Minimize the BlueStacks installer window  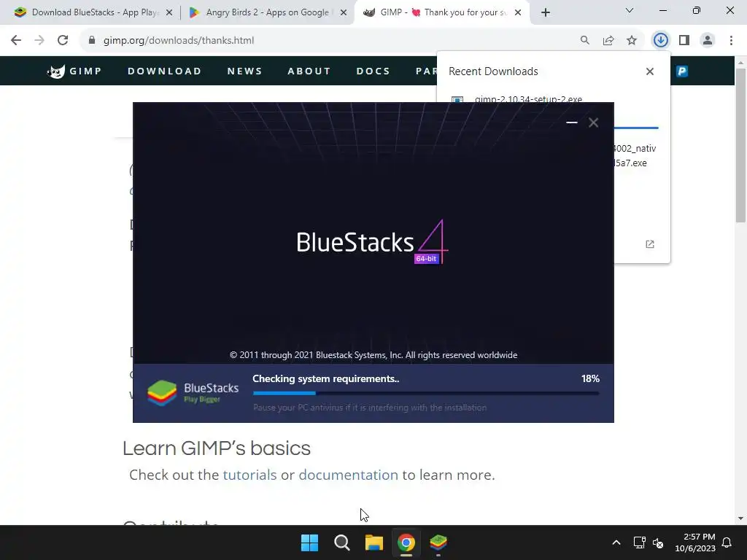(x=572, y=122)
